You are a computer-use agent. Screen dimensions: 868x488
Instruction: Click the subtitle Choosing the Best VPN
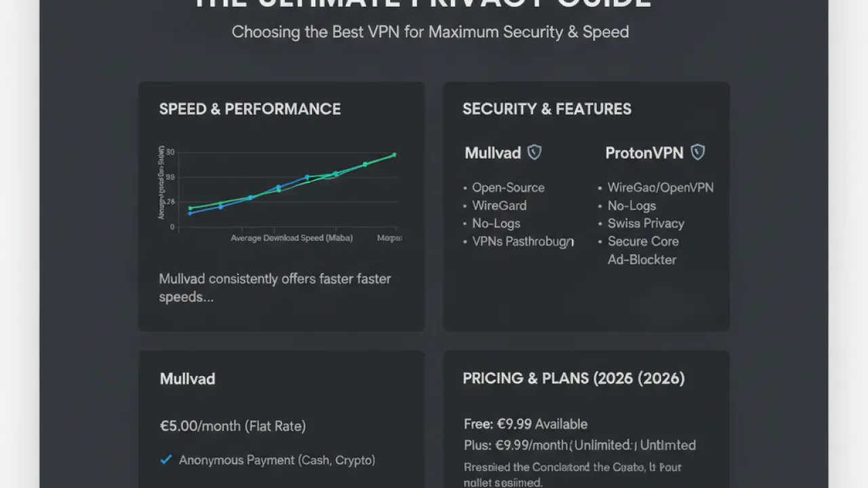click(x=431, y=32)
